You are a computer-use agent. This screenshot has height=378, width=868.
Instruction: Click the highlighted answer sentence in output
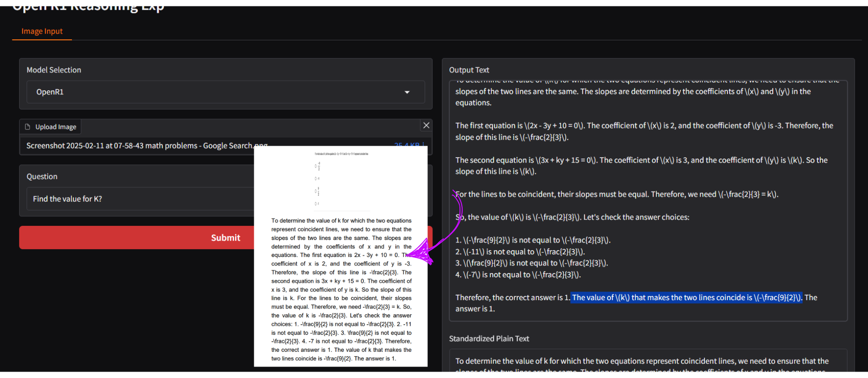click(686, 297)
